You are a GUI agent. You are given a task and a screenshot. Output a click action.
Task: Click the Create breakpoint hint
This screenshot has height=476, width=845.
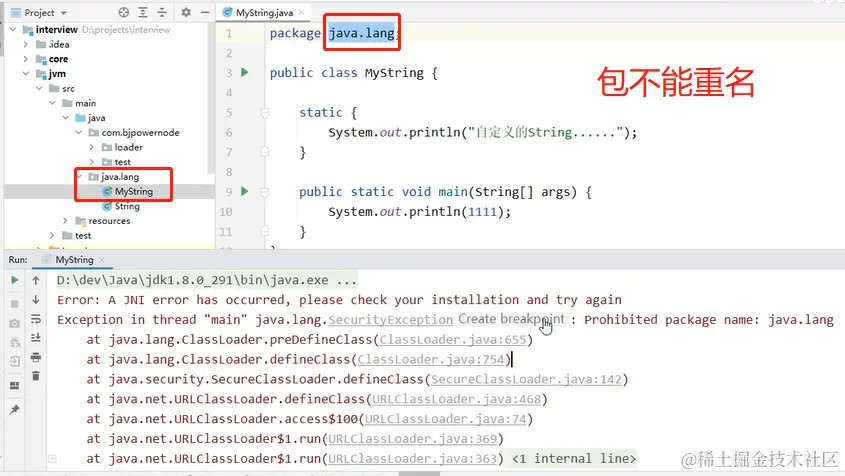[511, 319]
